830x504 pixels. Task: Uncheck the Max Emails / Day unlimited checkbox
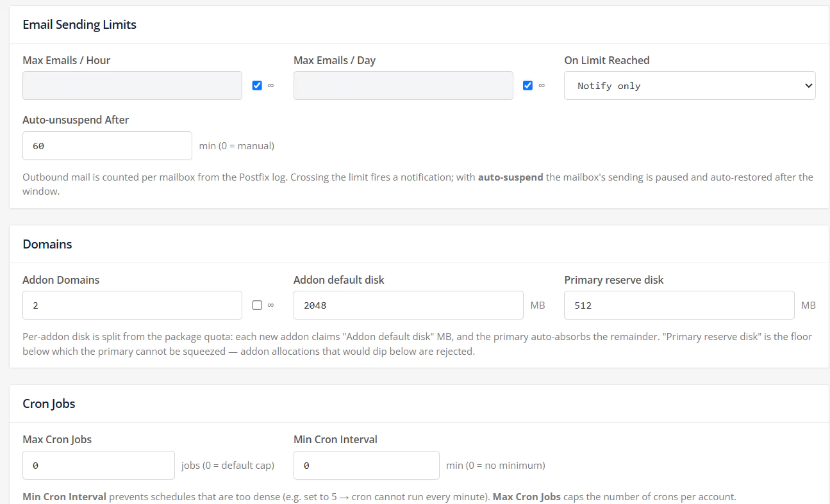pos(528,85)
